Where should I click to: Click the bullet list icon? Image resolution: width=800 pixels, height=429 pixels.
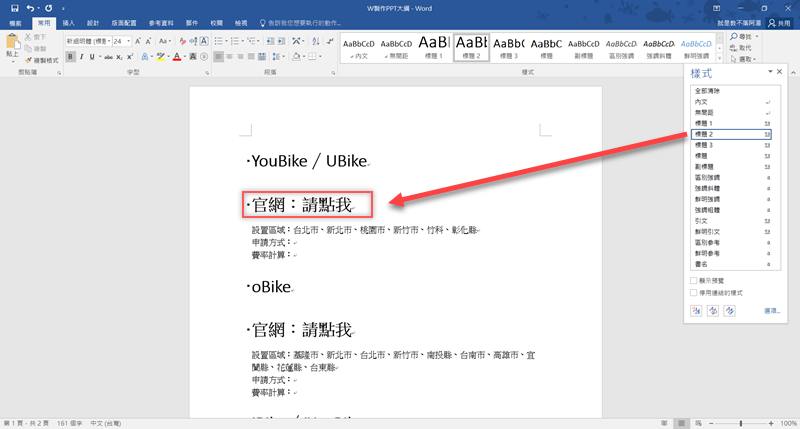click(221, 41)
